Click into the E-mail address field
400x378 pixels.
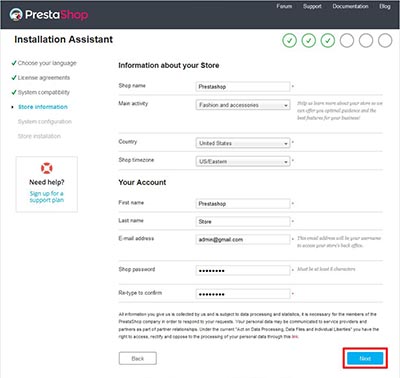click(x=243, y=239)
